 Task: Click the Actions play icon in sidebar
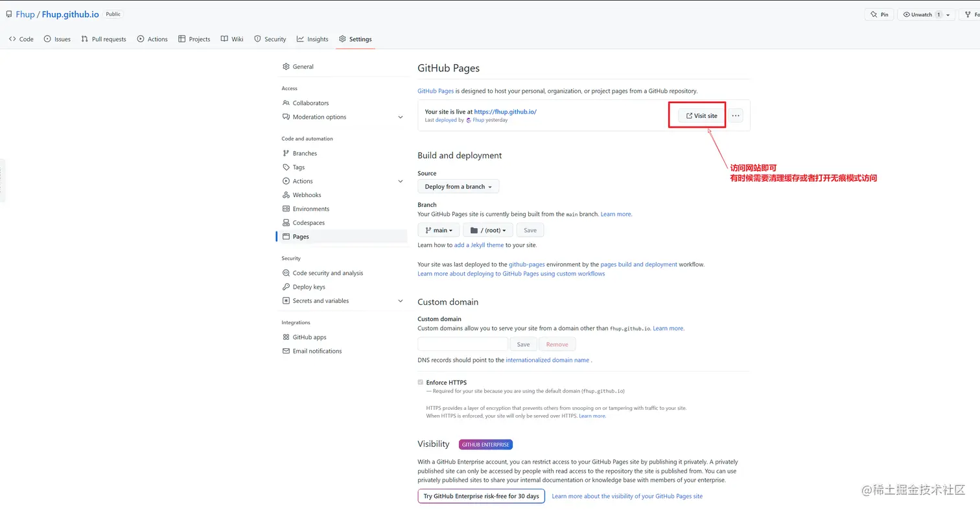(286, 181)
